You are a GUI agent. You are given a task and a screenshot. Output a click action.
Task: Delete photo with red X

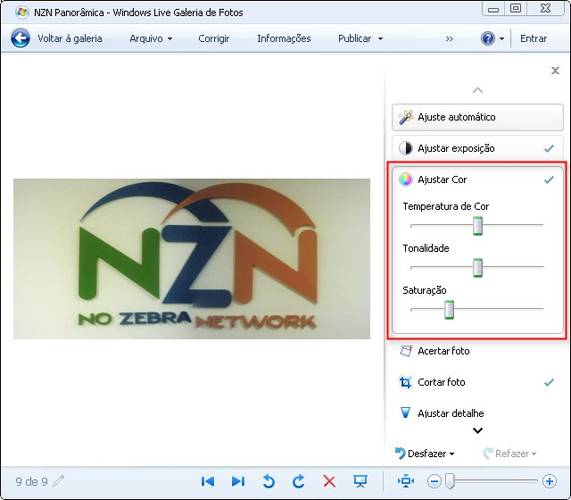click(329, 481)
